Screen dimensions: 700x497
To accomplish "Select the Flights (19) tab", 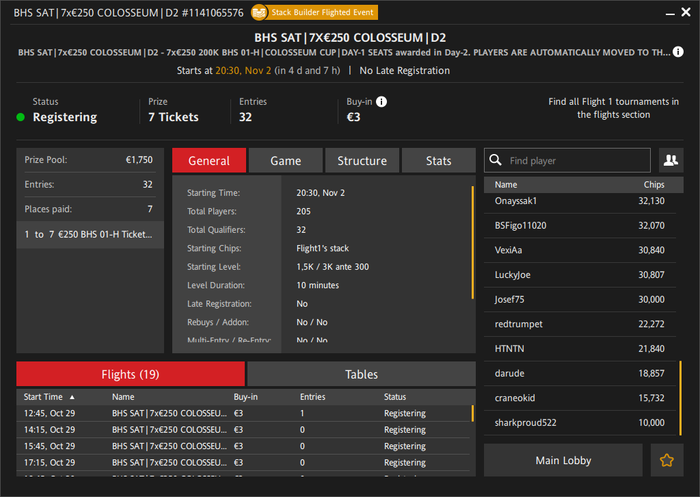I will [130, 374].
